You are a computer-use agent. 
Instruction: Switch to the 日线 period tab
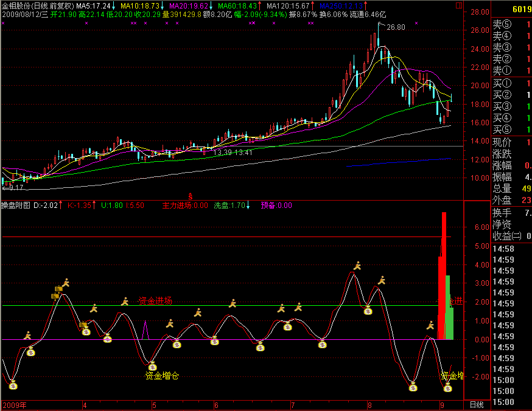click(x=477, y=405)
